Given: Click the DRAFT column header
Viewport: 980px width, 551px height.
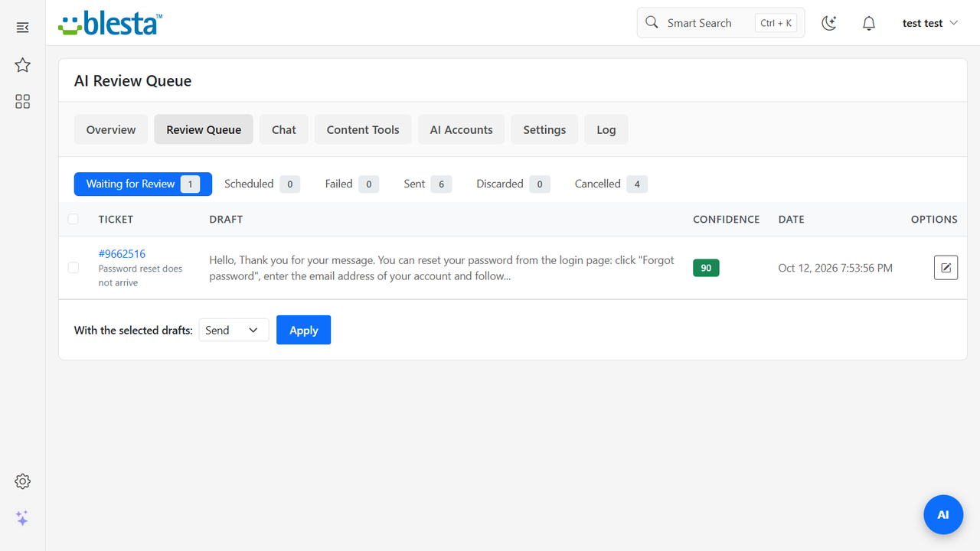Looking at the screenshot, I should tap(226, 219).
